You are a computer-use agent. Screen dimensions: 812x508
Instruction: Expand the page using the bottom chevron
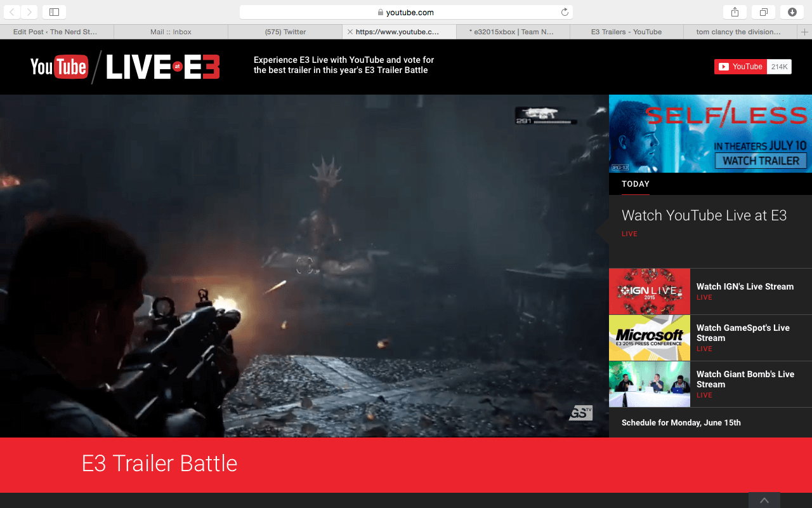click(764, 500)
